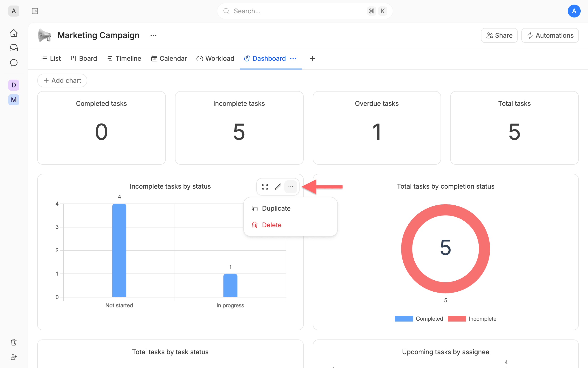Click 'Total tasks by completion status' title

click(x=446, y=187)
